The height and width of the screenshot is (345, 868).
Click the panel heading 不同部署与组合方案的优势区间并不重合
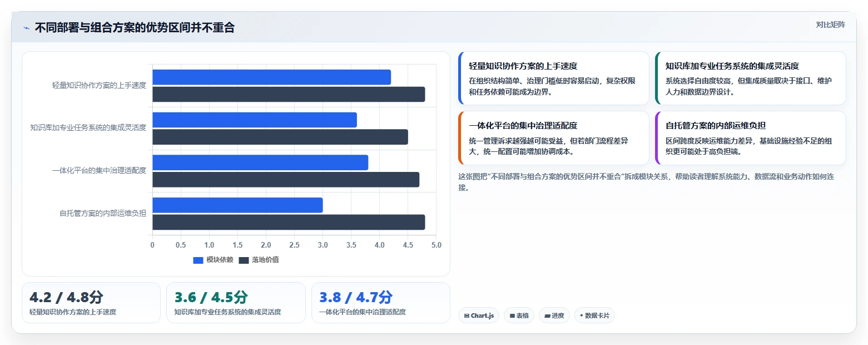pos(135,27)
